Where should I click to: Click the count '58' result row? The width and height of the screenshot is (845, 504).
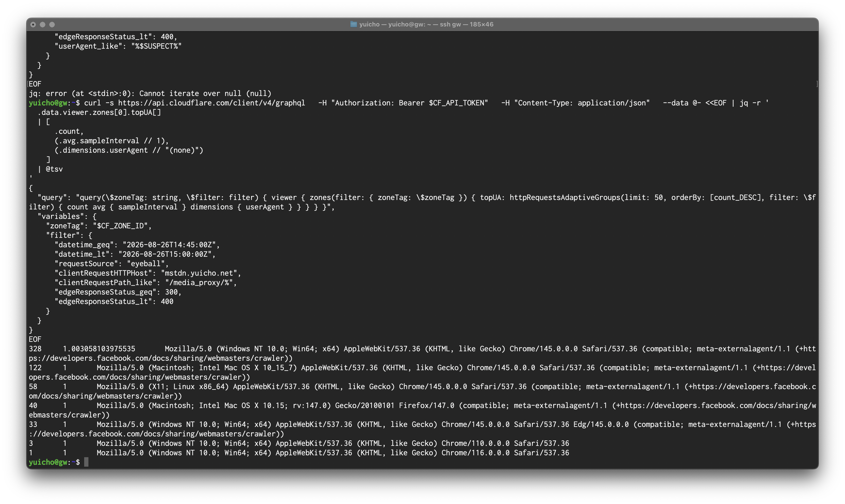coord(33,387)
